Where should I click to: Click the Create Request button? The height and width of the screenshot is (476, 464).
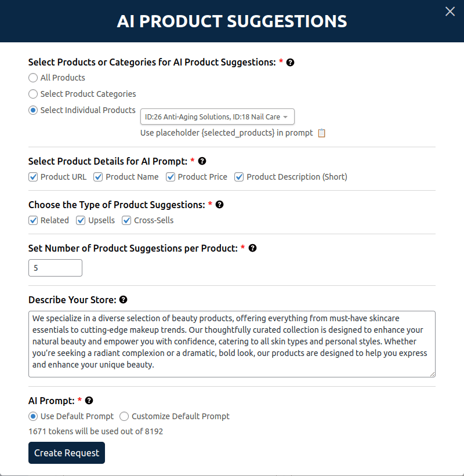point(66,453)
